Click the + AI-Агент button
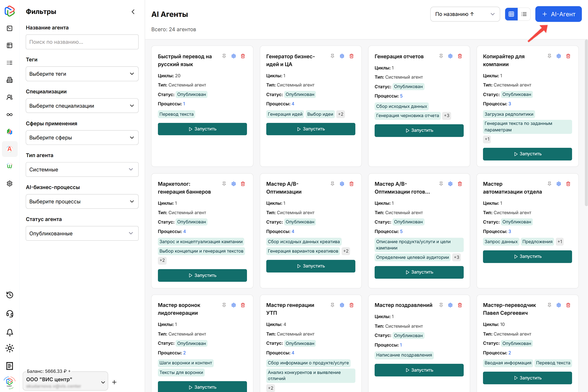The height and width of the screenshot is (392, 588). tap(558, 14)
